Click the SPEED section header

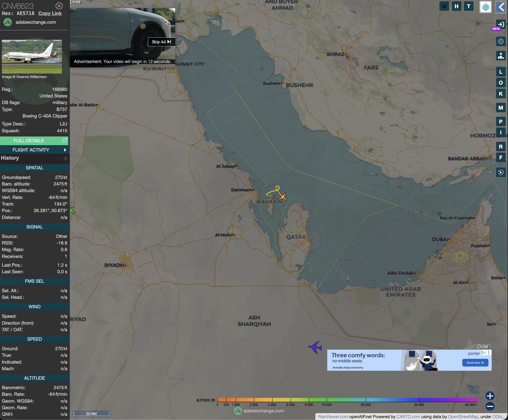[35, 339]
